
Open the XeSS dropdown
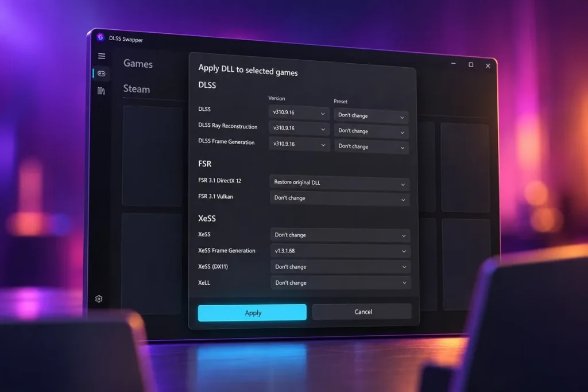340,235
